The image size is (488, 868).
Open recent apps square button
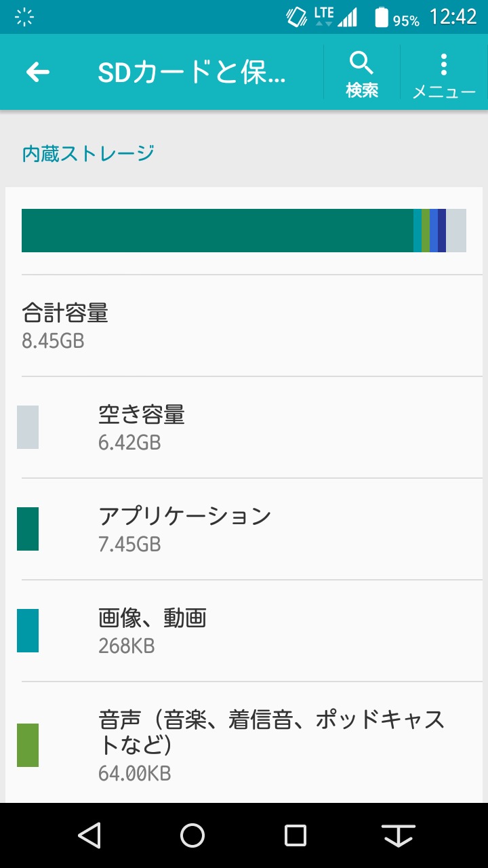pyautogui.click(x=296, y=835)
